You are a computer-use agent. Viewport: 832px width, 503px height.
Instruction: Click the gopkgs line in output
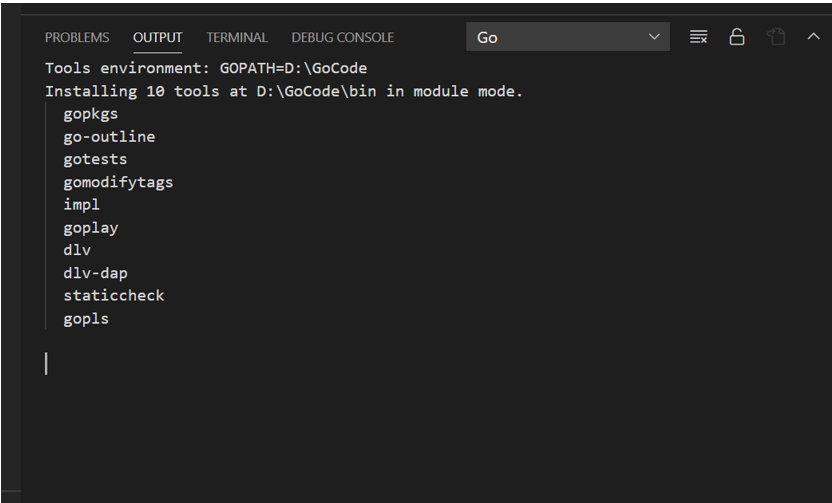91,114
